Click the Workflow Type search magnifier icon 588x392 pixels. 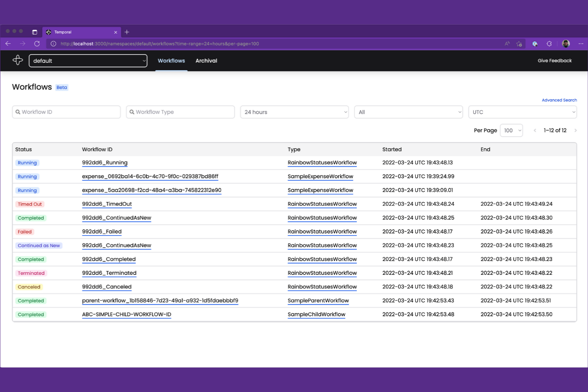pyautogui.click(x=132, y=112)
